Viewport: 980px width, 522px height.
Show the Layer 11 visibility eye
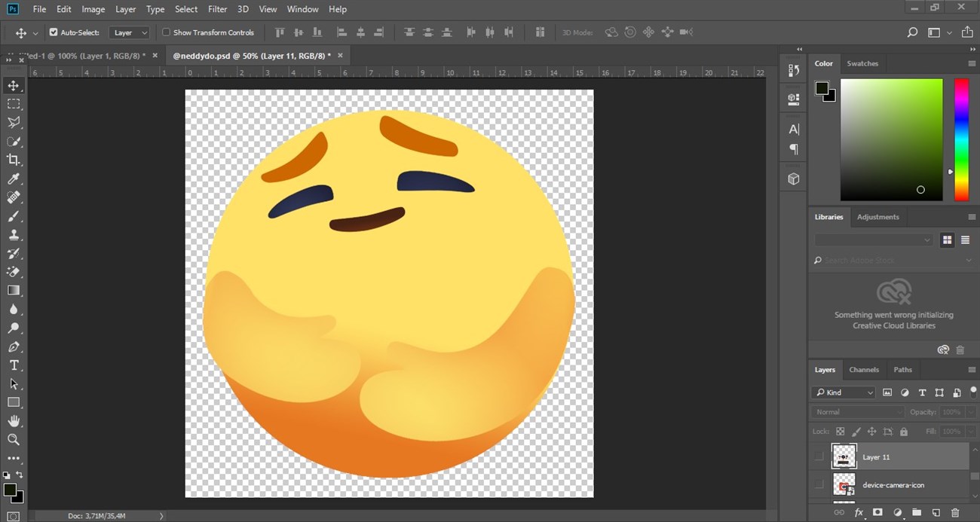tap(819, 456)
